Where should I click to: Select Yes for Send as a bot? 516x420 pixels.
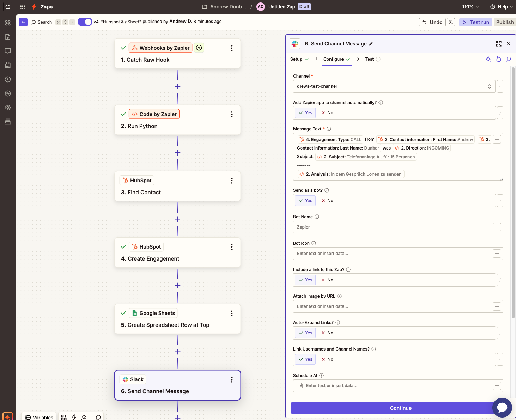pos(305,201)
